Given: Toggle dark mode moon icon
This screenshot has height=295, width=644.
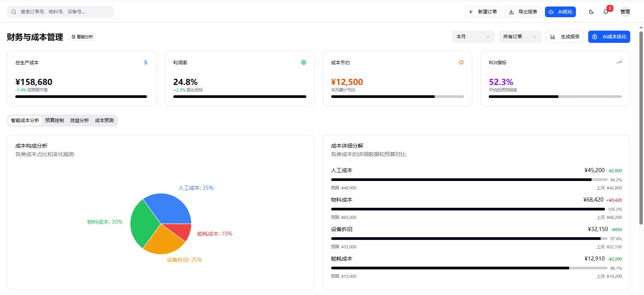Looking at the screenshot, I should [591, 12].
